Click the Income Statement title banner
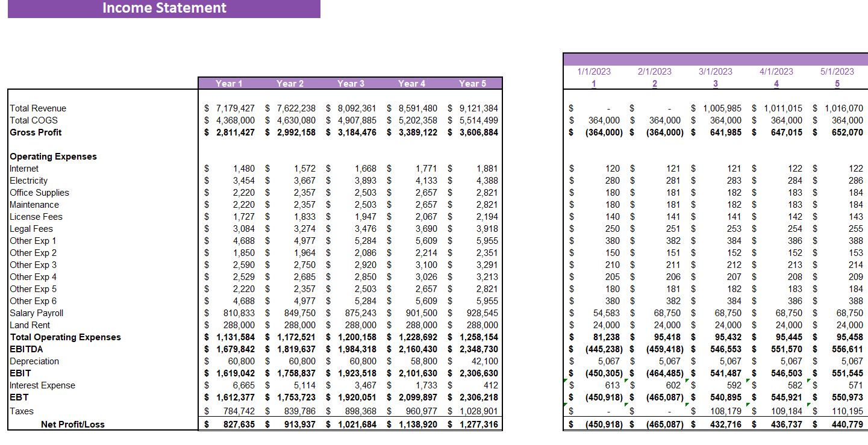Viewport: 868px width, 445px height. tap(164, 8)
